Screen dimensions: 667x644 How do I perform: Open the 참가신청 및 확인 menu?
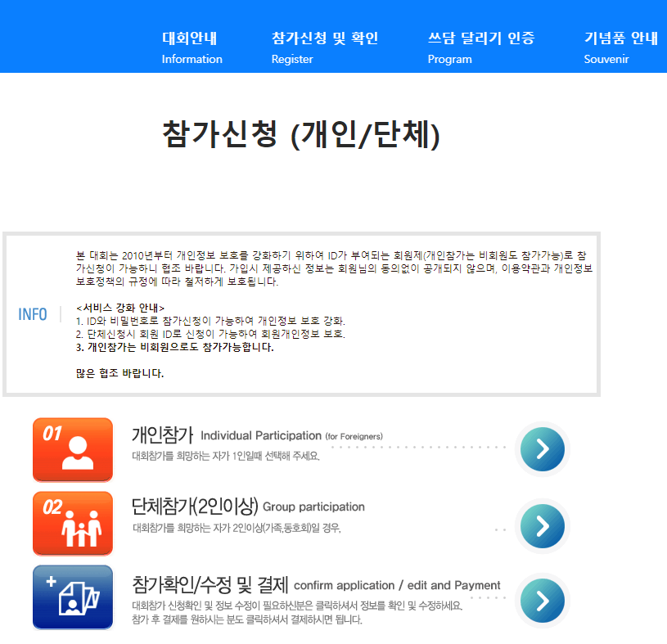324,37
